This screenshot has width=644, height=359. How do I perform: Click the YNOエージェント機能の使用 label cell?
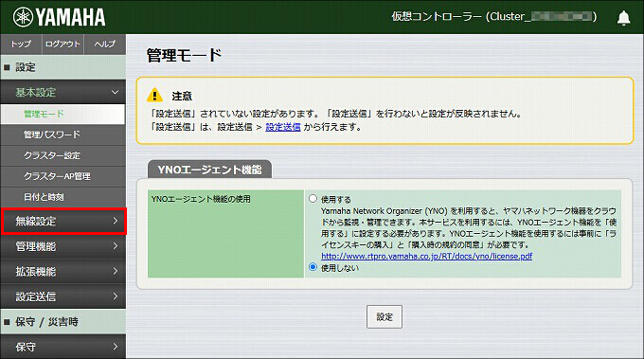coord(225,233)
